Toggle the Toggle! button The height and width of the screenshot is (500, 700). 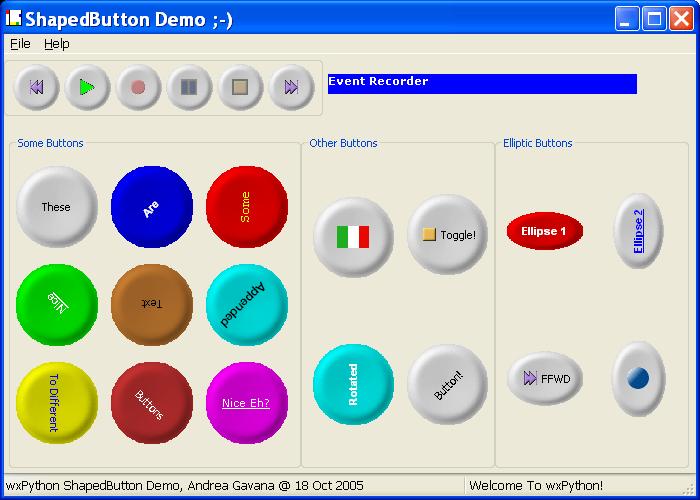[x=448, y=235]
